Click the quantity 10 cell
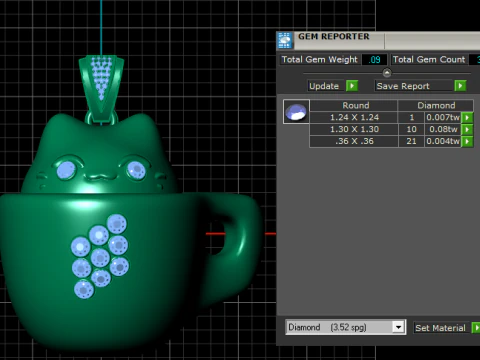The width and height of the screenshot is (480, 360). [x=411, y=129]
